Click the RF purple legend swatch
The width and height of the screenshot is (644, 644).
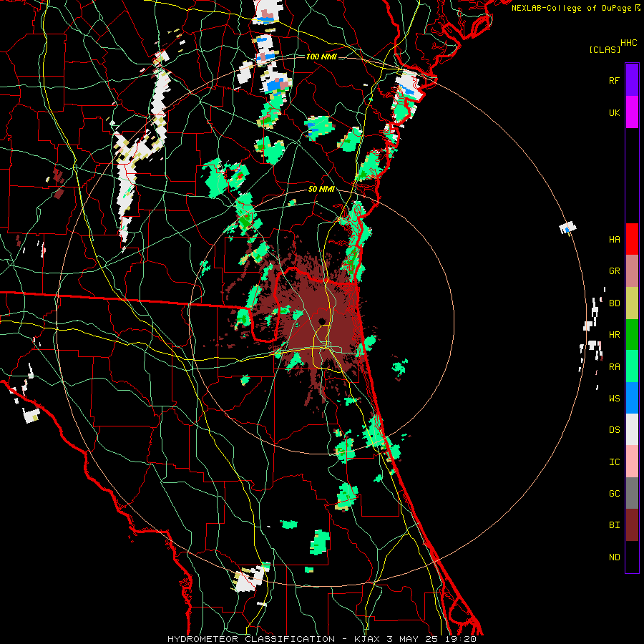point(632,80)
